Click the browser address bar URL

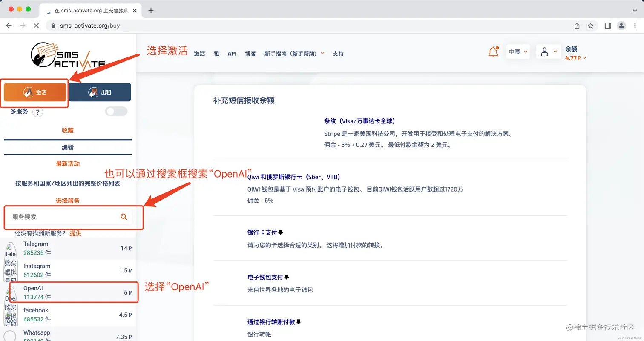click(90, 26)
